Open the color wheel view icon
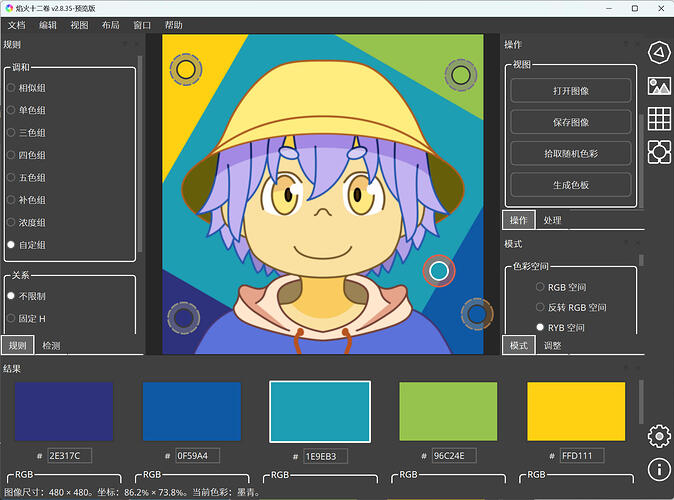This screenshot has width=674, height=500. (x=658, y=52)
